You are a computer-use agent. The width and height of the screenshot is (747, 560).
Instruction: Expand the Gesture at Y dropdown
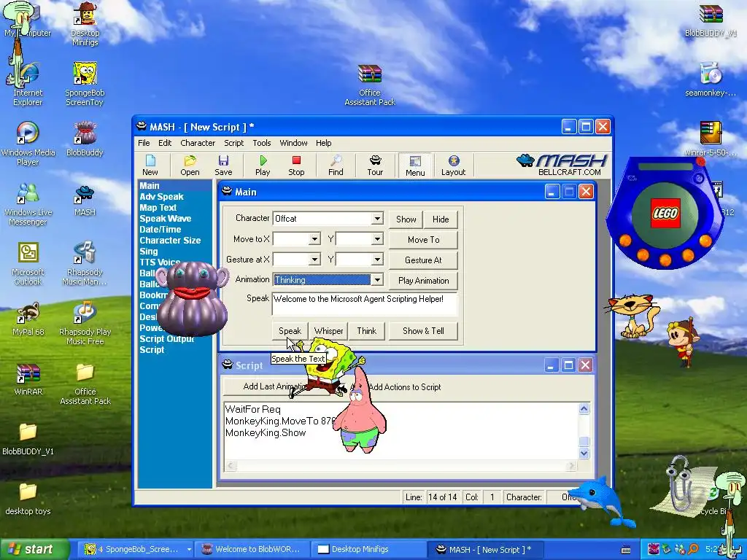[377, 260]
